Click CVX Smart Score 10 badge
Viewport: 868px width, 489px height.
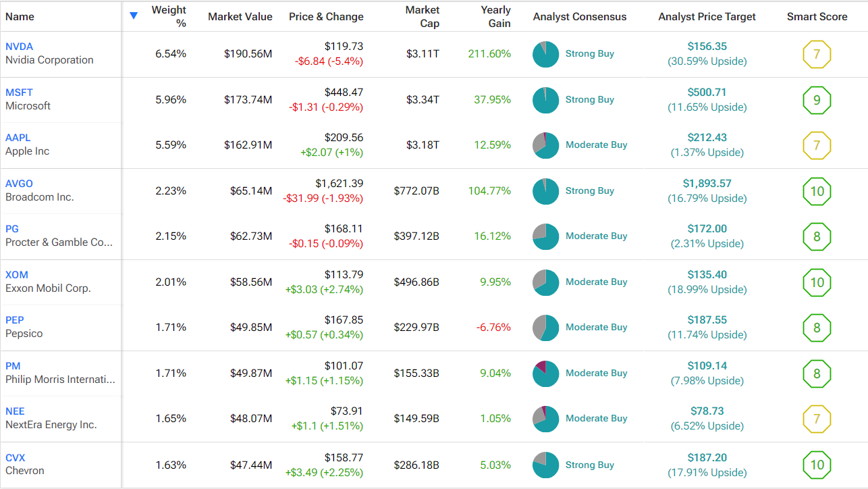tap(817, 465)
